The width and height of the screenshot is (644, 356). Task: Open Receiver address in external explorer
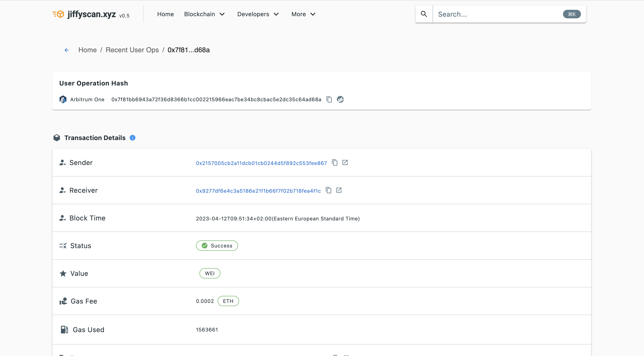click(x=339, y=190)
